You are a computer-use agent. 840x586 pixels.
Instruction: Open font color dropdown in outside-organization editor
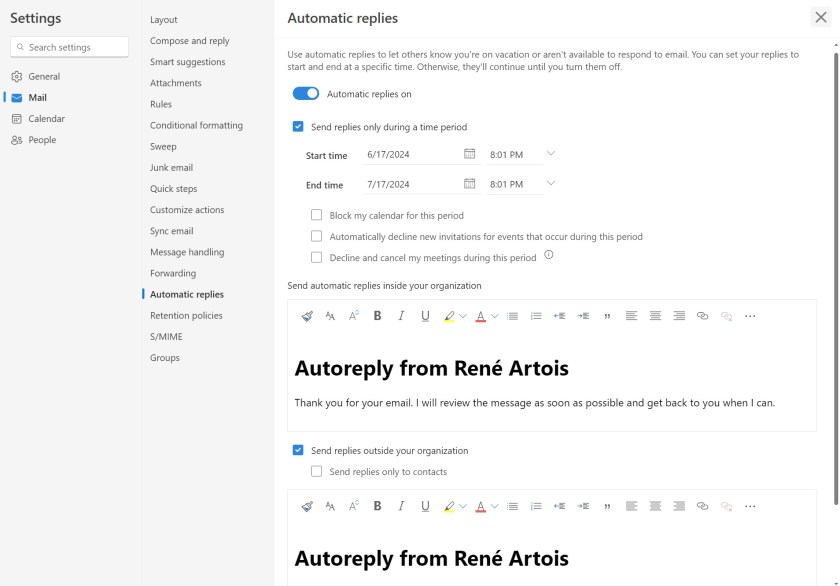pos(494,506)
